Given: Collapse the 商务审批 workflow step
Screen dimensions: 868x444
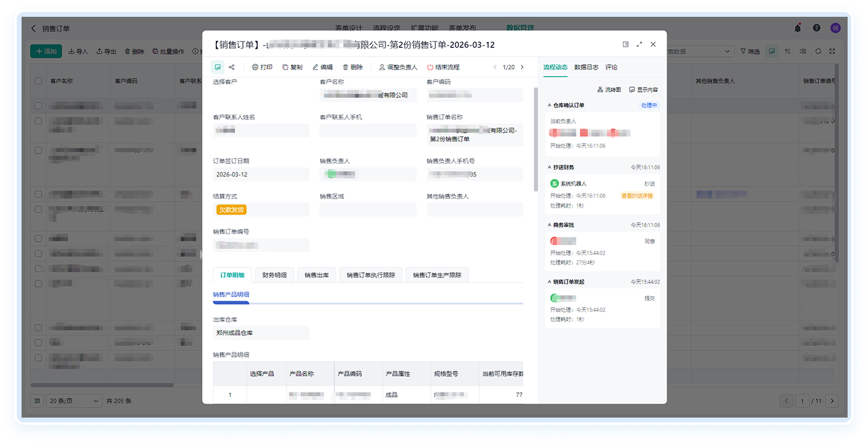Looking at the screenshot, I should 549,225.
